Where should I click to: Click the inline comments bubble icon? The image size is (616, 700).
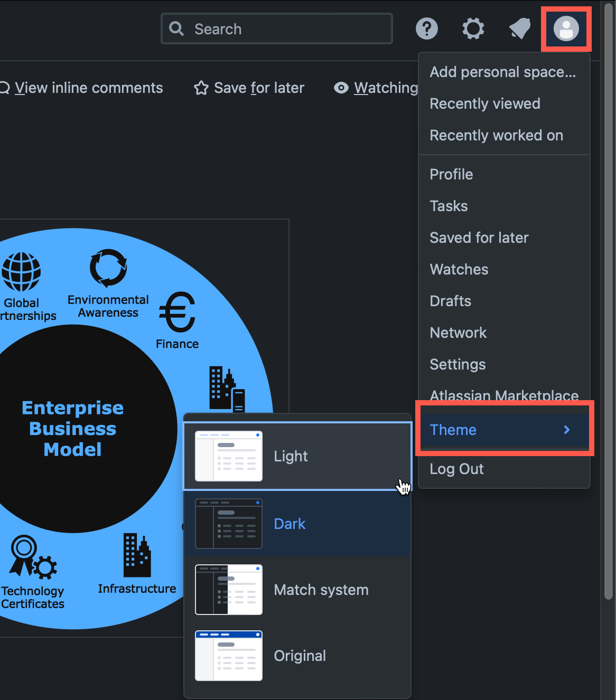pyautogui.click(x=4, y=88)
